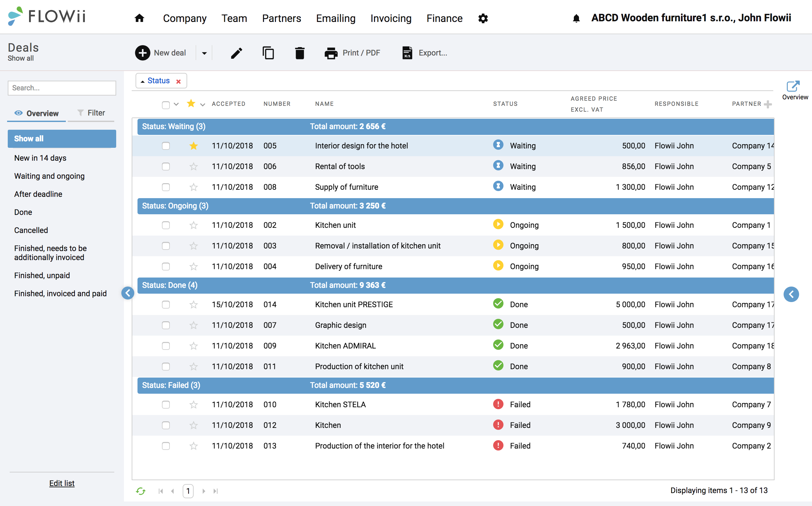Open the Invoicing menu
The width and height of the screenshot is (812, 506).
391,18
